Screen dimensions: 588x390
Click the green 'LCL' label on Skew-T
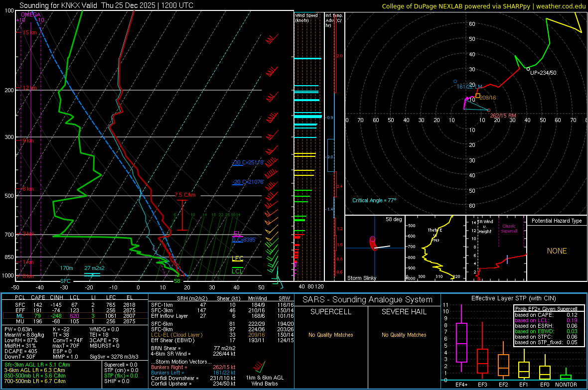click(237, 271)
